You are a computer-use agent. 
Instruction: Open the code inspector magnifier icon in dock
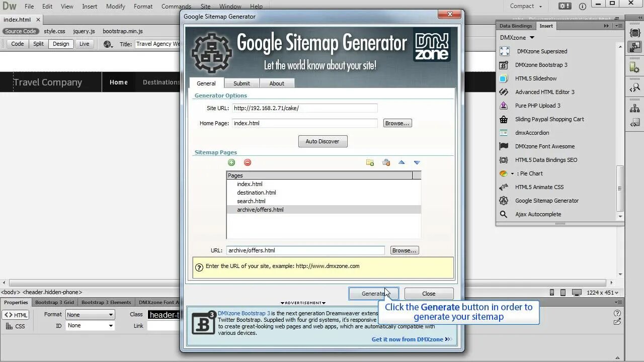pyautogui.click(x=634, y=88)
